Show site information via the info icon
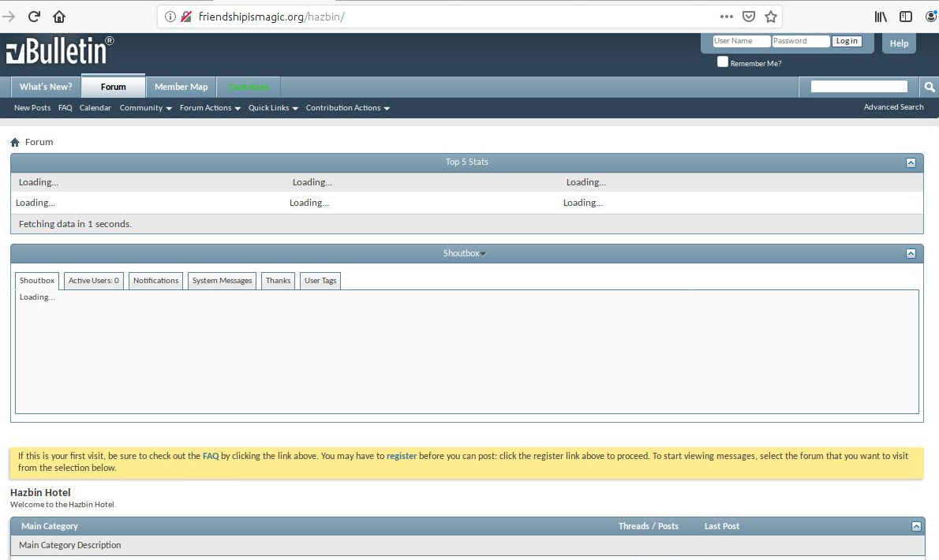This screenshot has height=560, width=939. click(170, 17)
